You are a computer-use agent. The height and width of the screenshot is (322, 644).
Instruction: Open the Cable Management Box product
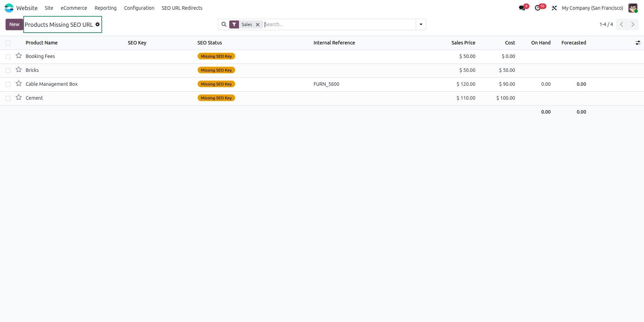(x=52, y=84)
